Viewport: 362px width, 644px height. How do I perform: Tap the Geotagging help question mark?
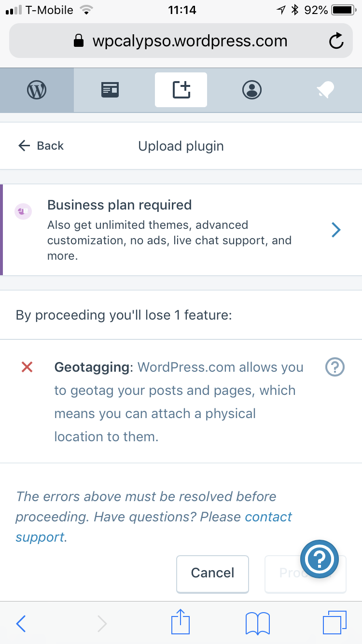(x=335, y=367)
